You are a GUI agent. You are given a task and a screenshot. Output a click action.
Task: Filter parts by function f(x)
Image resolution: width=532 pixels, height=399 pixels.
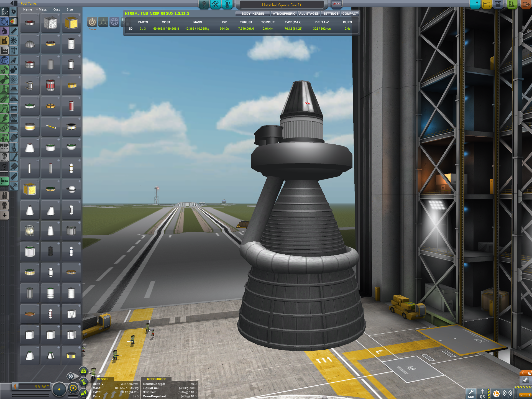pyautogui.click(x=4, y=12)
